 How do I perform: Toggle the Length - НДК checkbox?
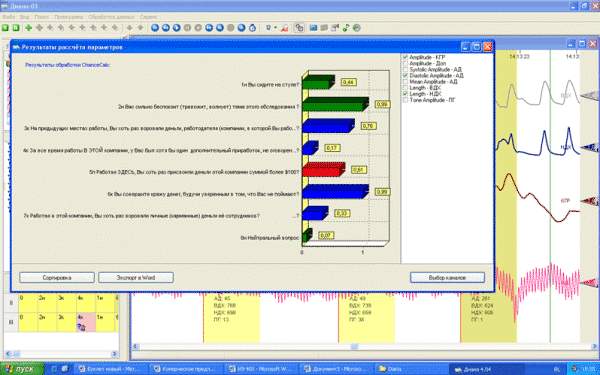tap(405, 94)
